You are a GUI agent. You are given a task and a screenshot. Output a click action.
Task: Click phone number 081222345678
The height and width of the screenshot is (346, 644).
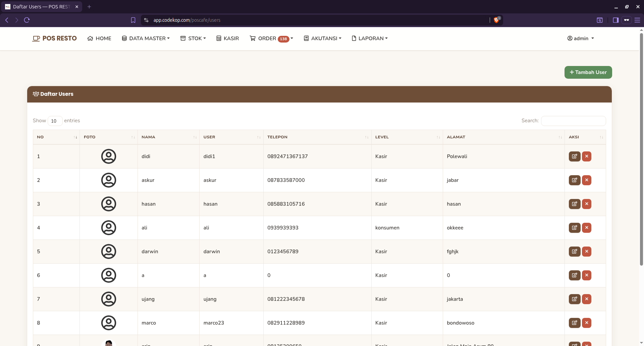[286, 299]
